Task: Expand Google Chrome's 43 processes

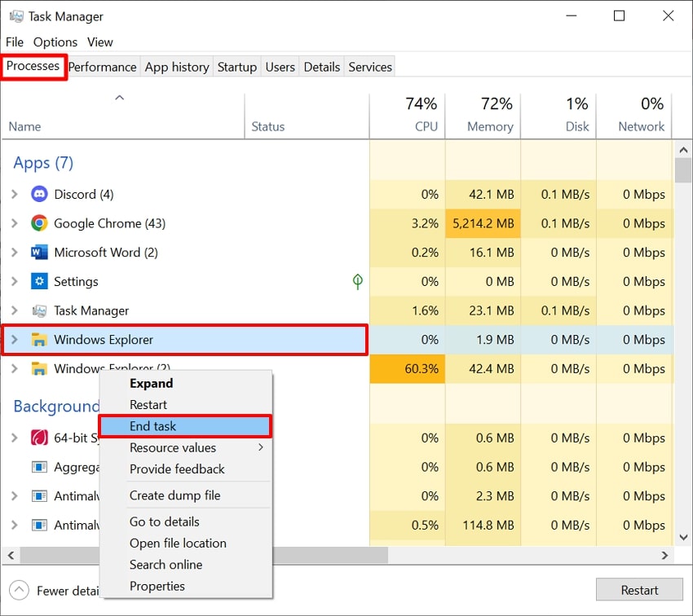Action: click(14, 223)
